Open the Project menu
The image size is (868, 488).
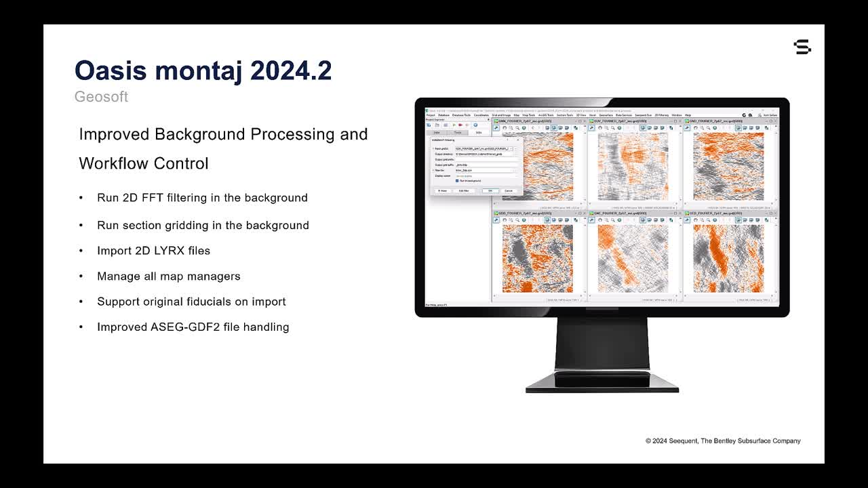431,115
